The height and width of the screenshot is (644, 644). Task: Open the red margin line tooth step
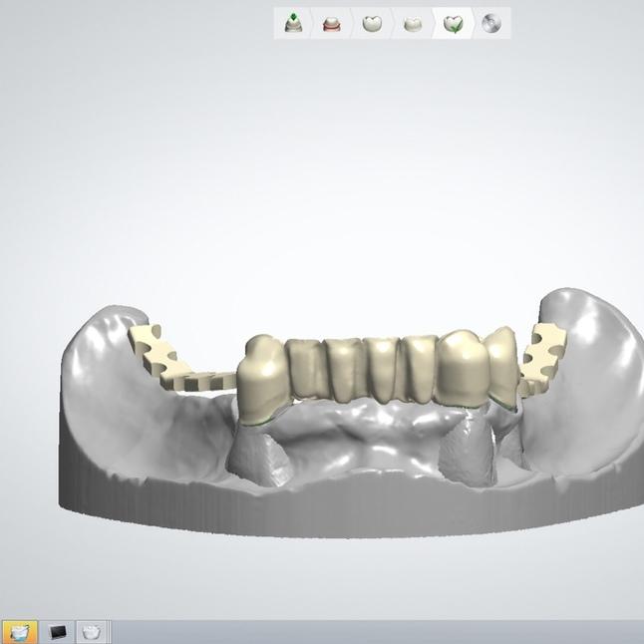click(331, 24)
